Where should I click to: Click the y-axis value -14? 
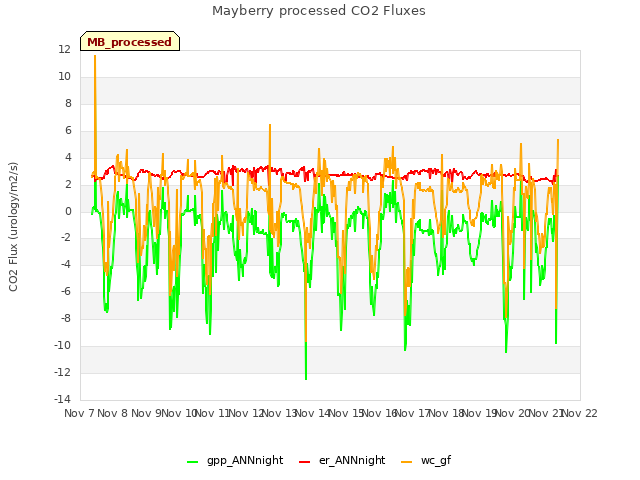click(x=62, y=399)
